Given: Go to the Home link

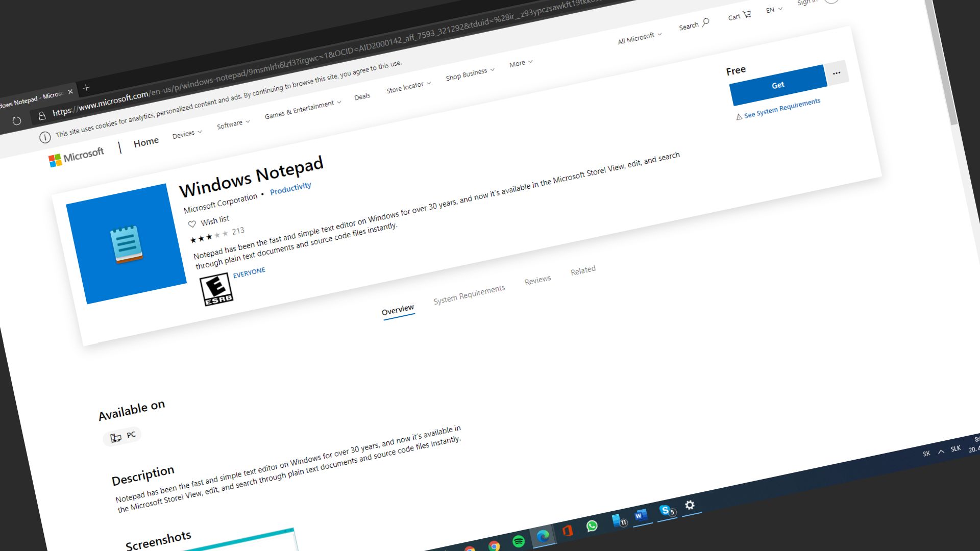Looking at the screenshot, I should coord(146,142).
